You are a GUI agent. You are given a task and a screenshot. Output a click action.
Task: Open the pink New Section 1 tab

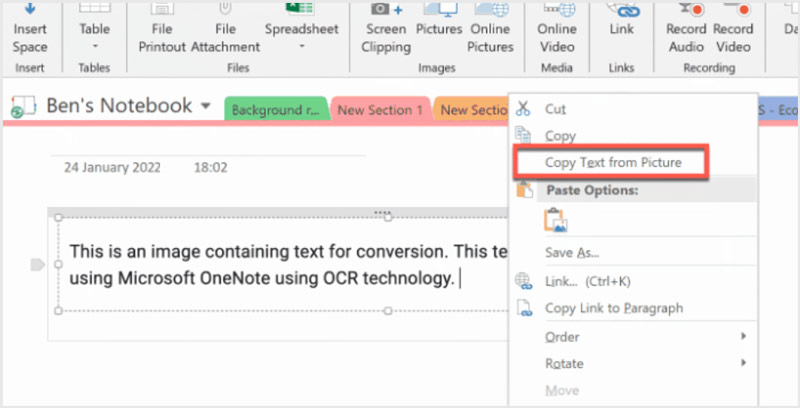(380, 110)
